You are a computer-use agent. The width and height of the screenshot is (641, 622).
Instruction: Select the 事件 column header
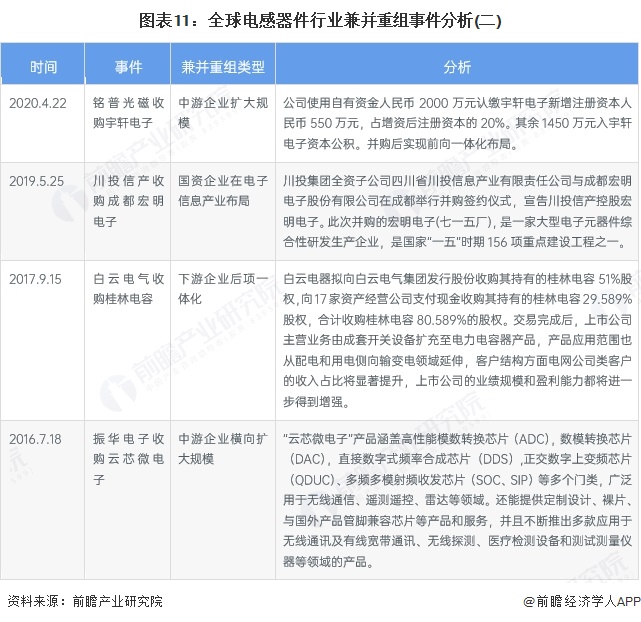pyautogui.click(x=128, y=66)
